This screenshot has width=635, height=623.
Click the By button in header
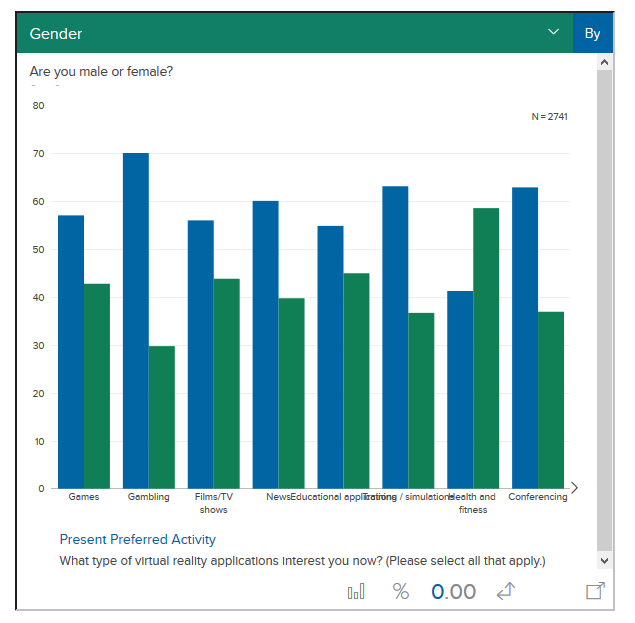click(x=592, y=33)
